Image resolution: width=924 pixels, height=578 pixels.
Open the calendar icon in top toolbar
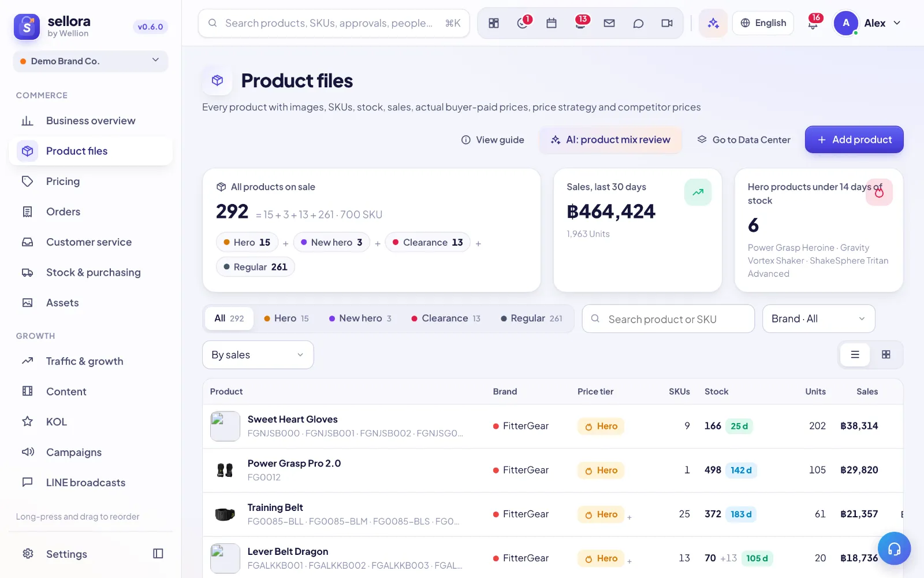[x=552, y=23]
